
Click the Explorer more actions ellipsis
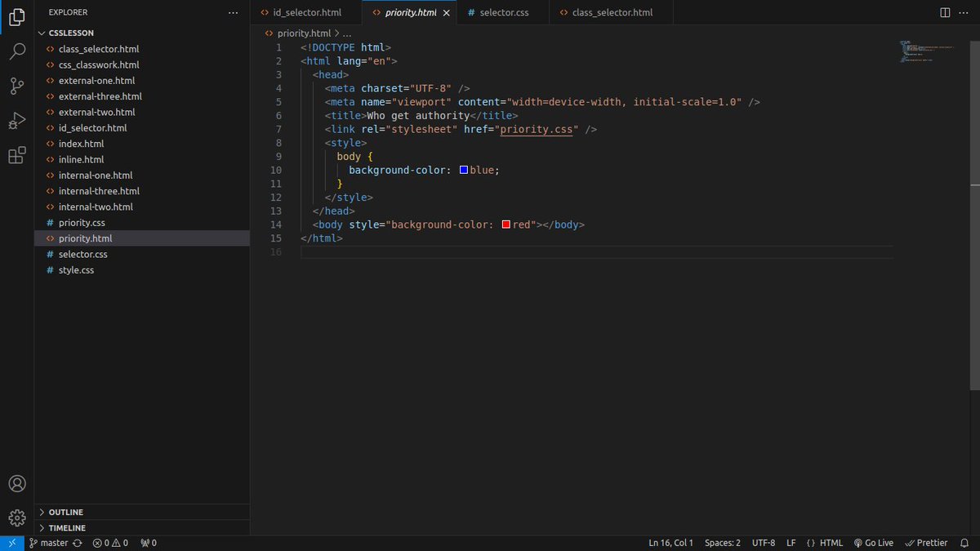pos(234,12)
